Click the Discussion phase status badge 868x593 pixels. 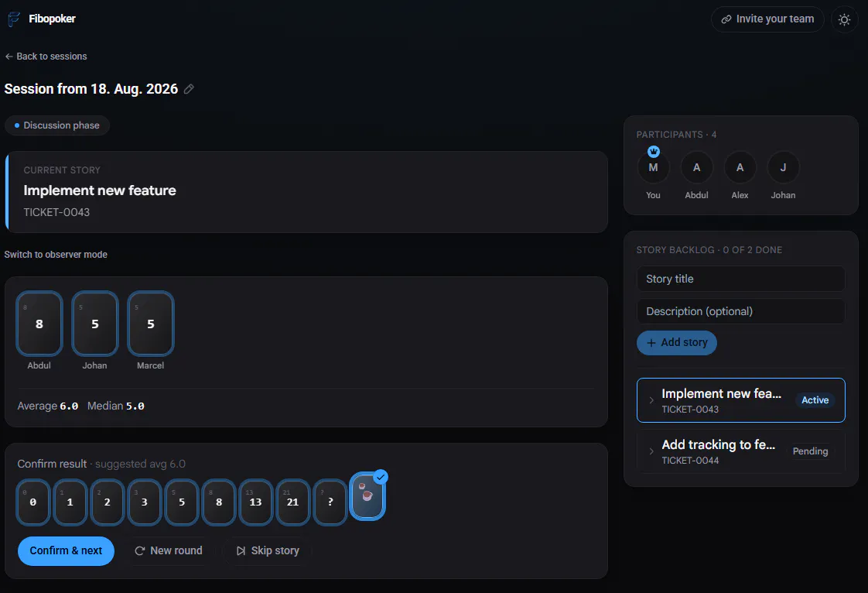(57, 125)
